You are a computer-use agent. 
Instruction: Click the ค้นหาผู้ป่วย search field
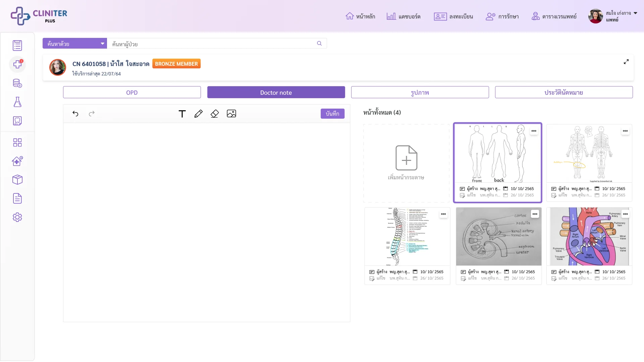pos(217,44)
